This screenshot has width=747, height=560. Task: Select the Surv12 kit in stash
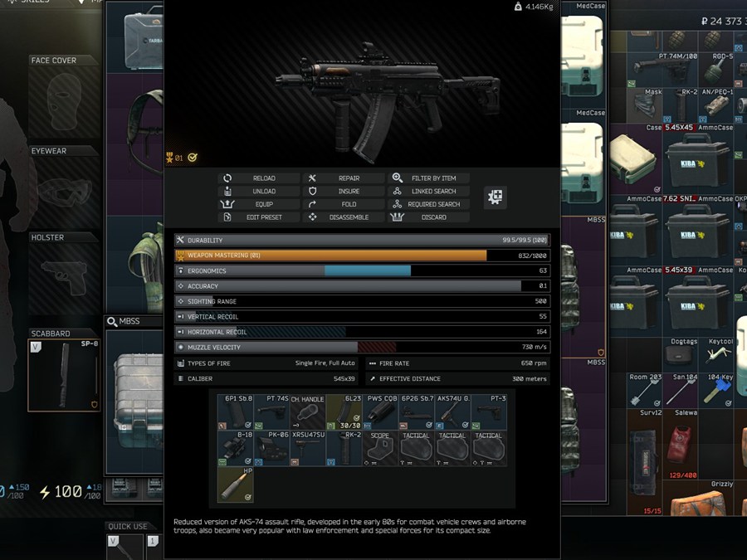pyautogui.click(x=646, y=462)
